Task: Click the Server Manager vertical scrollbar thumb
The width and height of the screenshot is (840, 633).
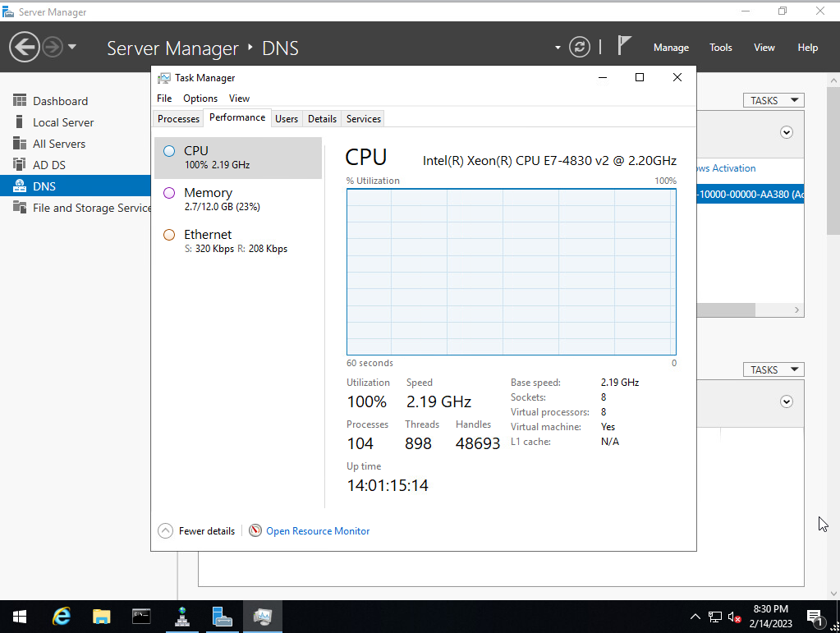Action: [833, 161]
